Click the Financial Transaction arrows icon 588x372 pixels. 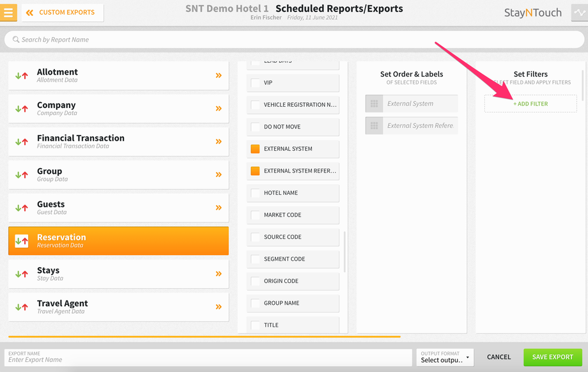[x=21, y=142]
